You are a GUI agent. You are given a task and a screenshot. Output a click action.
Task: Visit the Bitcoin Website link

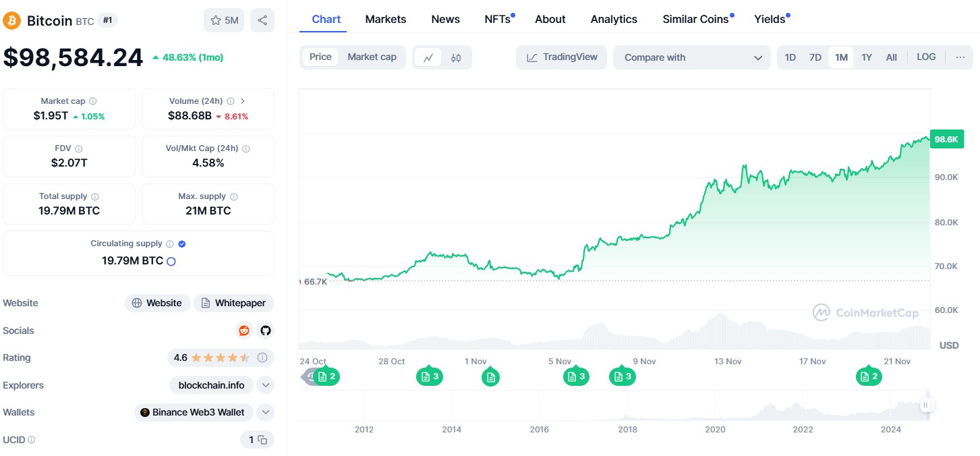pyautogui.click(x=158, y=303)
